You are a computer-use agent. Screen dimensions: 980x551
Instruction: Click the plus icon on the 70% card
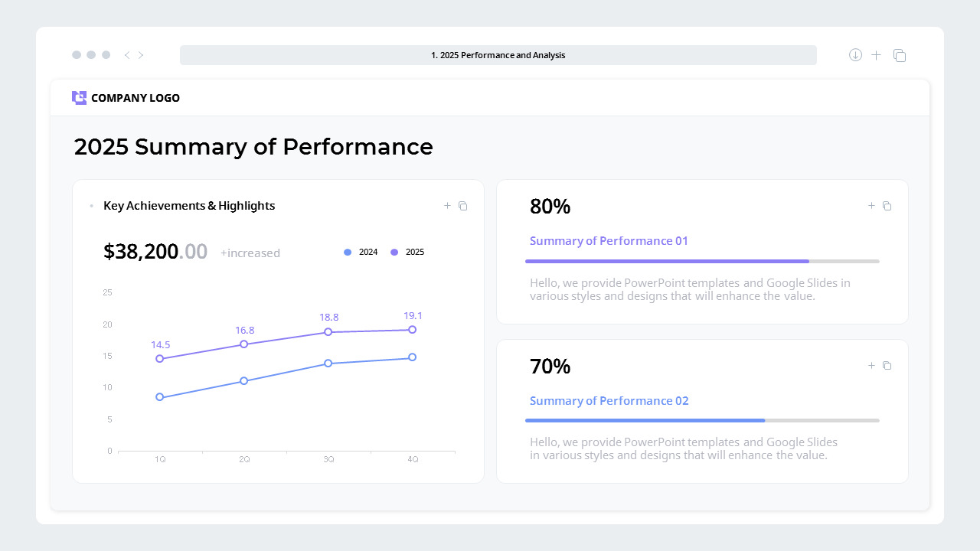point(871,365)
